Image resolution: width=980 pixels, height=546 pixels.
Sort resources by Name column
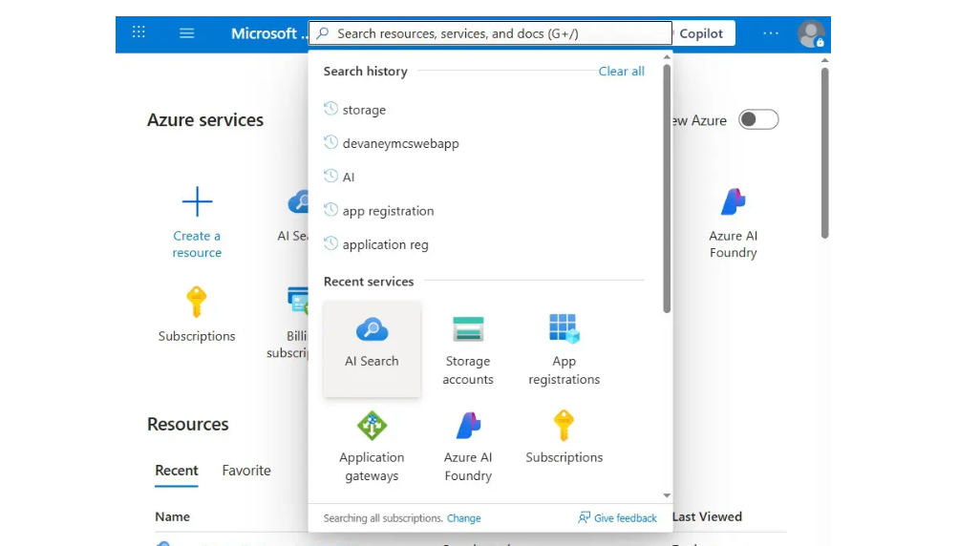173,516
